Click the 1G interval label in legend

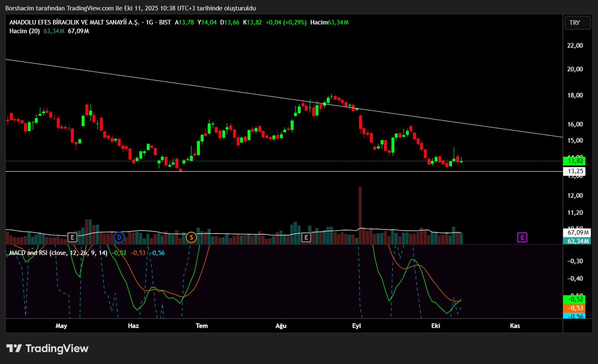pos(149,22)
